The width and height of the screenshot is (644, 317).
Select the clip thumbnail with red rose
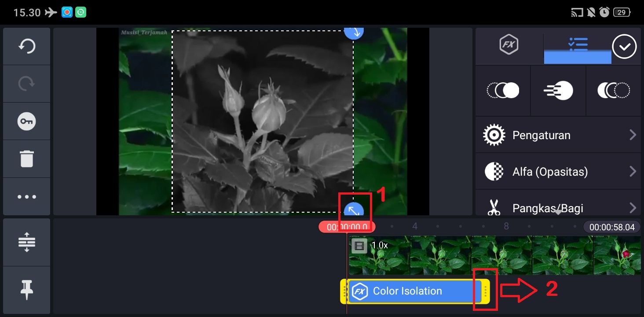pyautogui.click(x=617, y=255)
